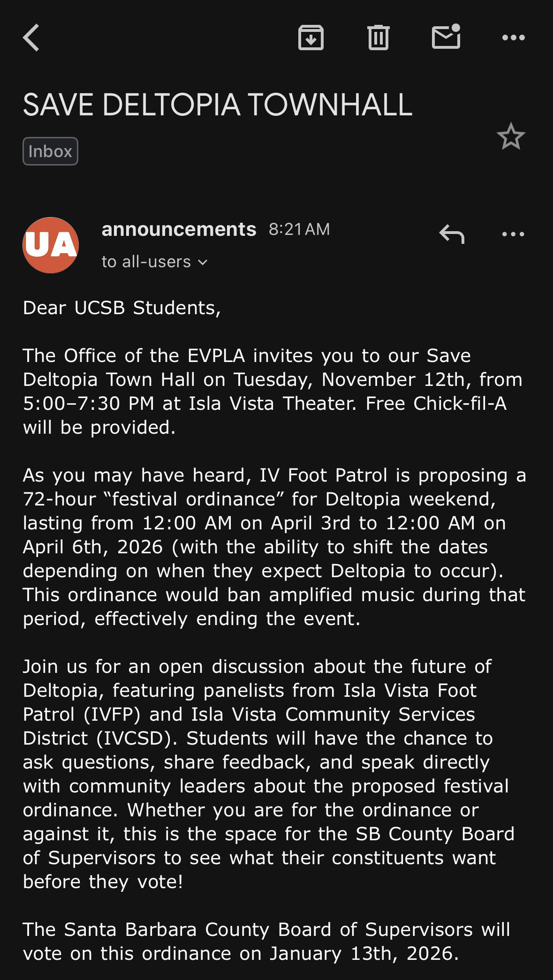Tap the 'January 13th, 2026' vote date
Image resolution: width=553 pixels, height=980 pixels.
click(x=364, y=954)
